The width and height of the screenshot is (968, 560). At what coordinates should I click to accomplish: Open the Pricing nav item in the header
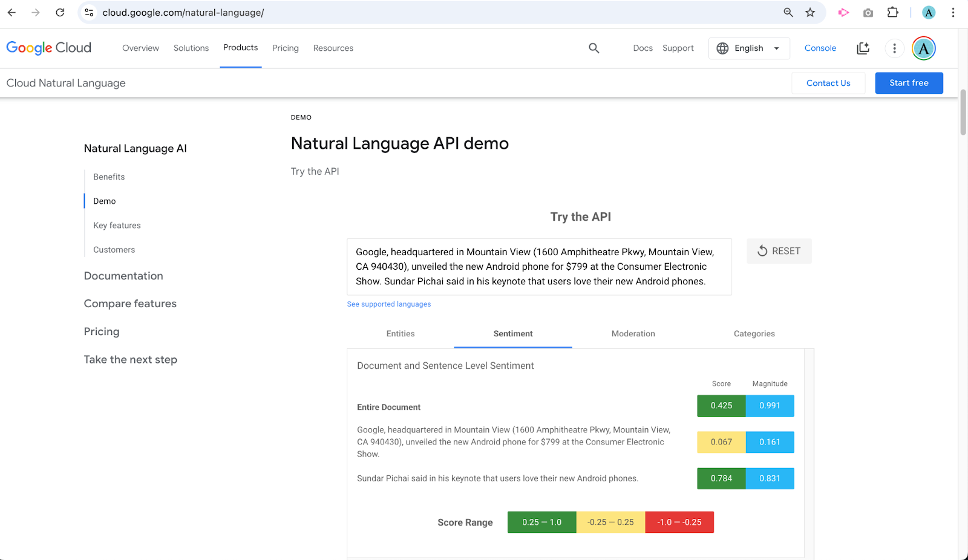[286, 48]
